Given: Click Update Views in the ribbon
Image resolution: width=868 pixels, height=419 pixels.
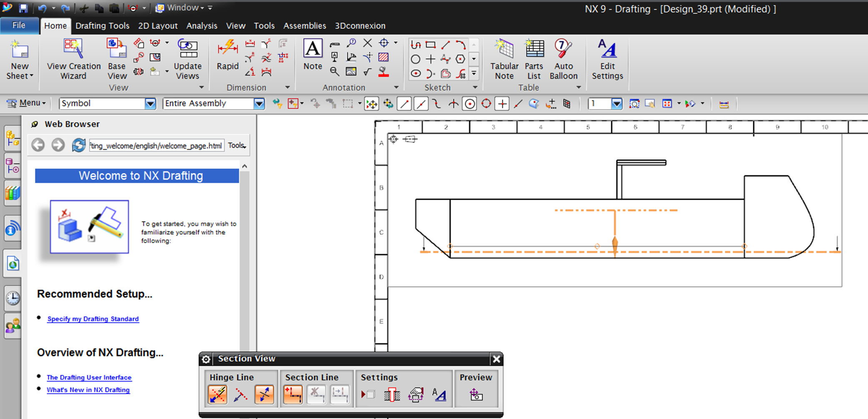Looking at the screenshot, I should [x=188, y=59].
